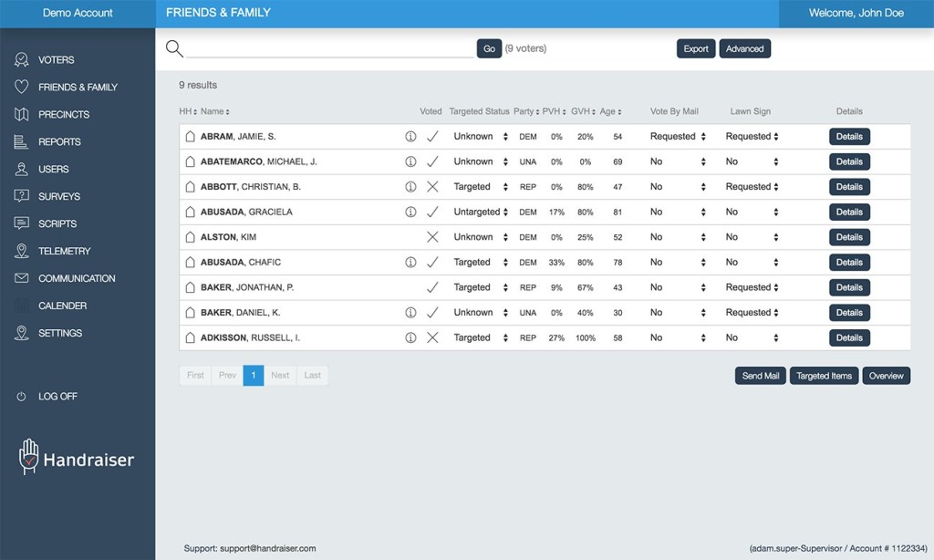
Task: Click the Reports chart icon
Action: pos(21,142)
